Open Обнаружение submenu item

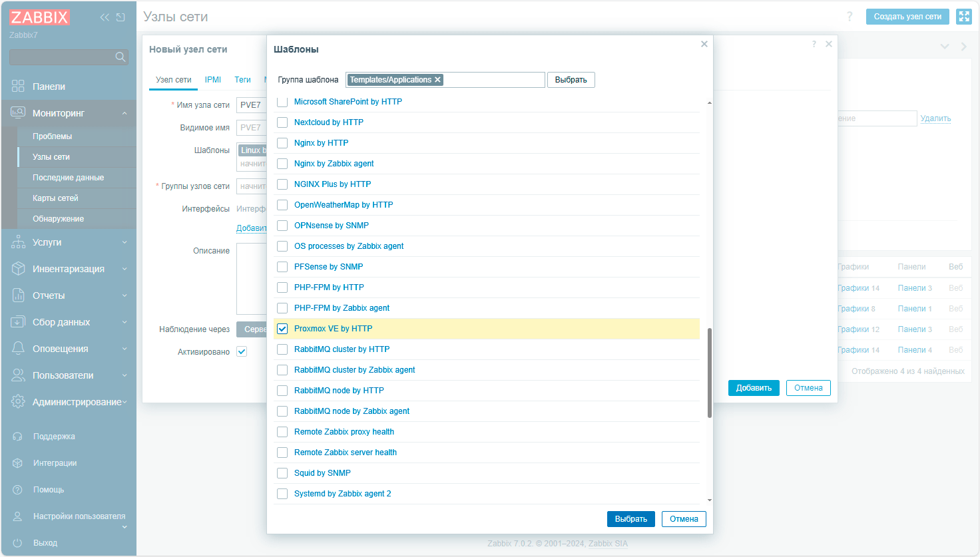(x=58, y=219)
